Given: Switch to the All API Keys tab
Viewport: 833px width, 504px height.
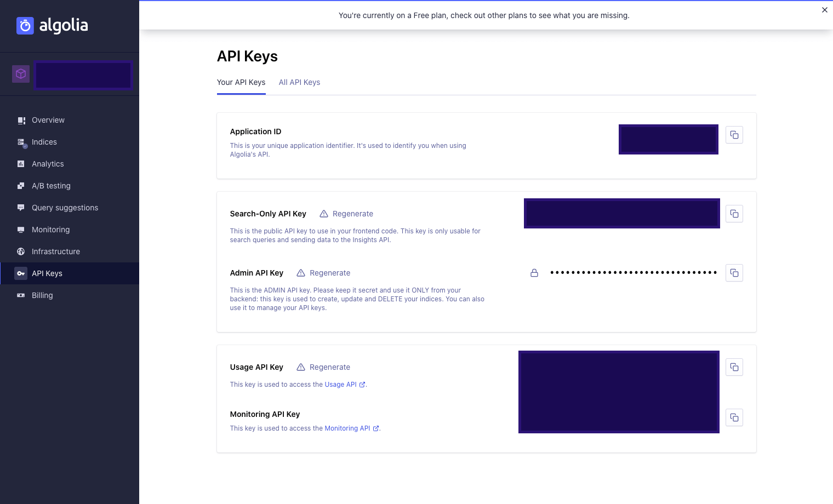Looking at the screenshot, I should 299,82.
